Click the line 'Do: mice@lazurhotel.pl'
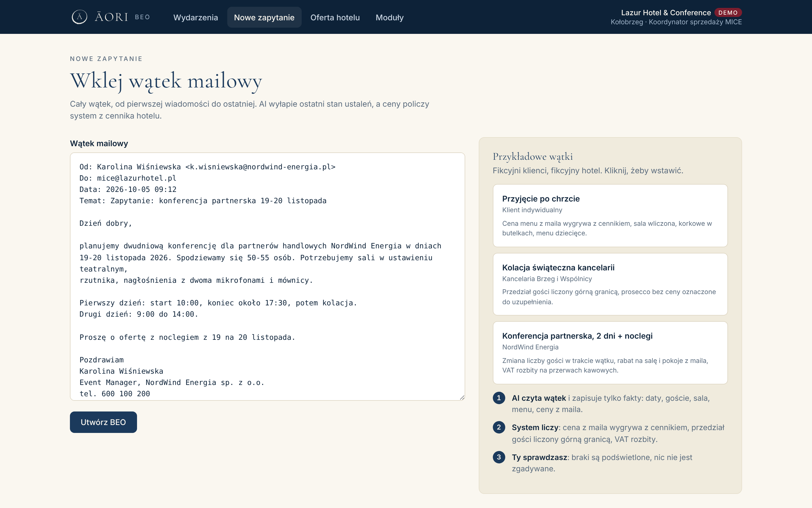Viewport: 812px width, 508px height. 128,178
